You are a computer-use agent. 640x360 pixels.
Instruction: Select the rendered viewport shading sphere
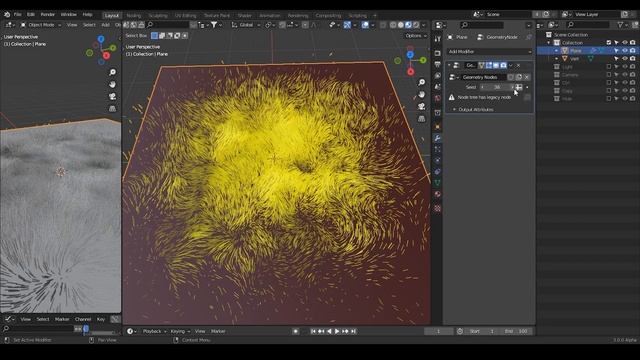click(416, 25)
